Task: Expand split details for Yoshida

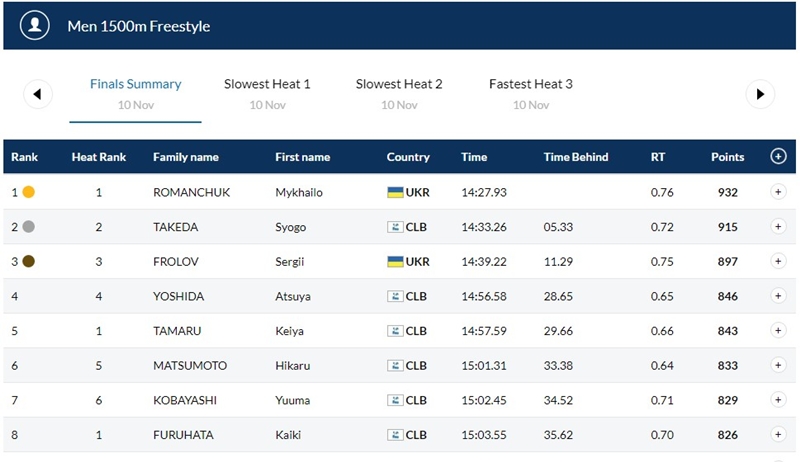Action: coord(778,296)
